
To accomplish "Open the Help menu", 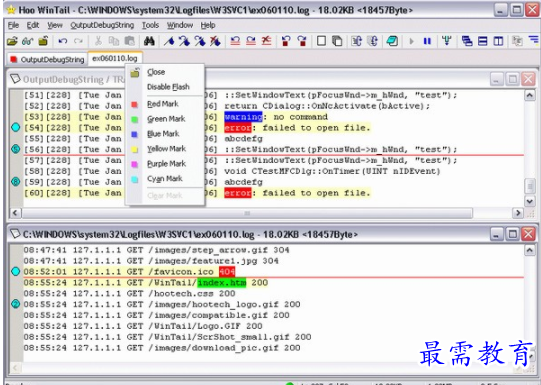I will coord(208,25).
